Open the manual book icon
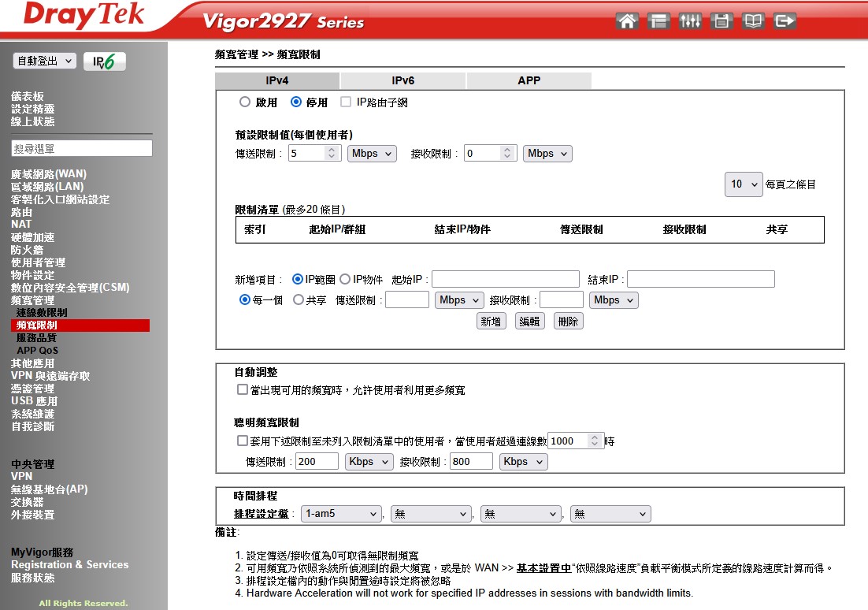 tap(753, 21)
